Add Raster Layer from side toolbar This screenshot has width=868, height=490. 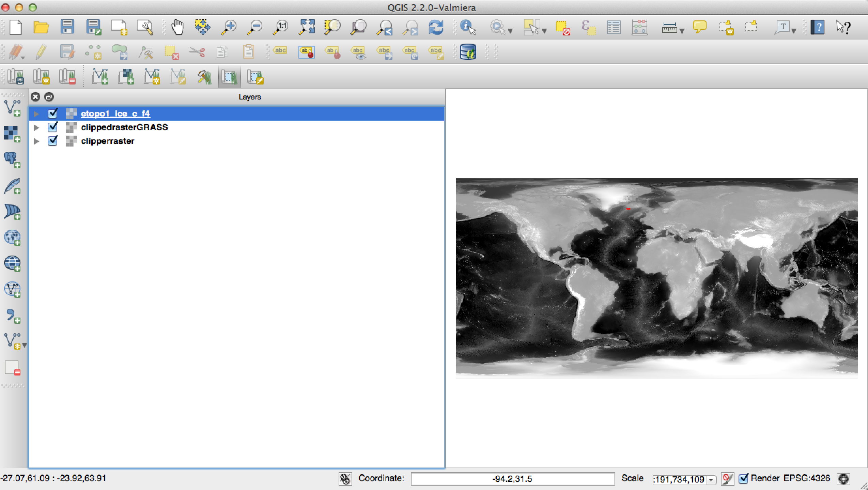[x=13, y=134]
